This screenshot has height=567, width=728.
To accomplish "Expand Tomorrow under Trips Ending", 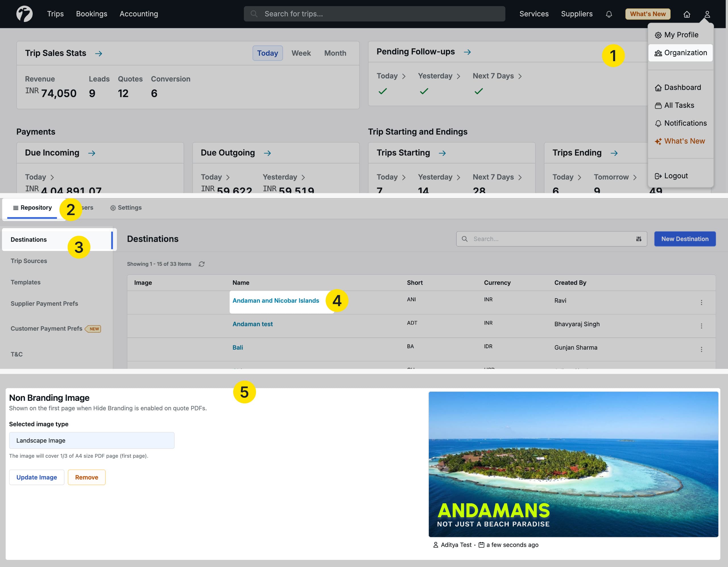I will pos(615,177).
